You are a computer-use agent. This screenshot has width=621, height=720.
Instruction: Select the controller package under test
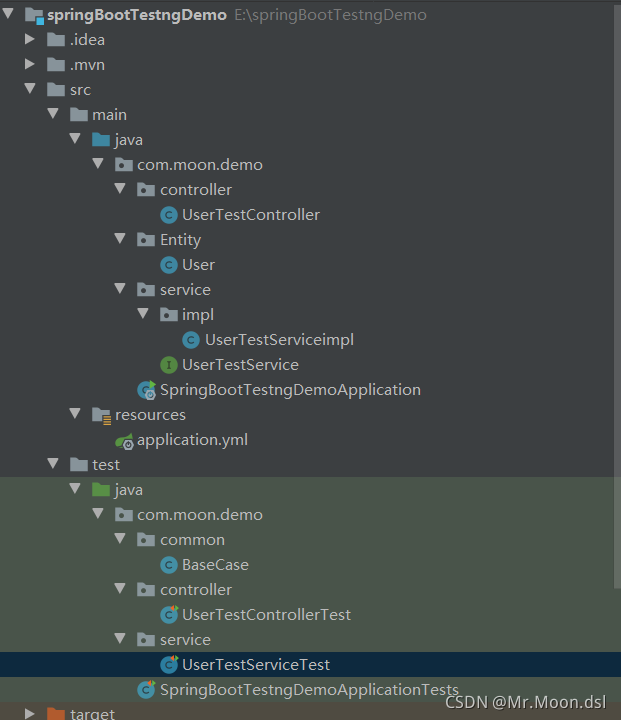(196, 590)
